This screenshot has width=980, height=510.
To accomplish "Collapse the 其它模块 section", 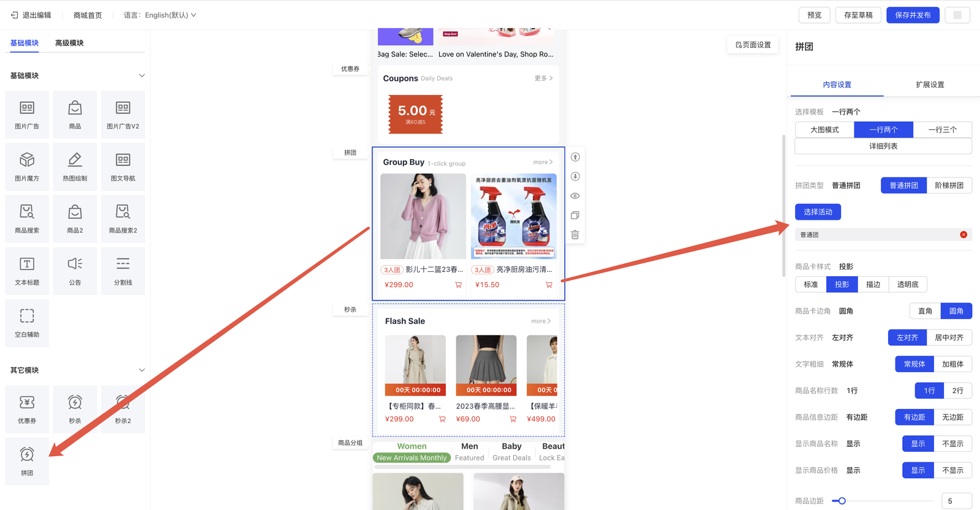I will pyautogui.click(x=141, y=370).
